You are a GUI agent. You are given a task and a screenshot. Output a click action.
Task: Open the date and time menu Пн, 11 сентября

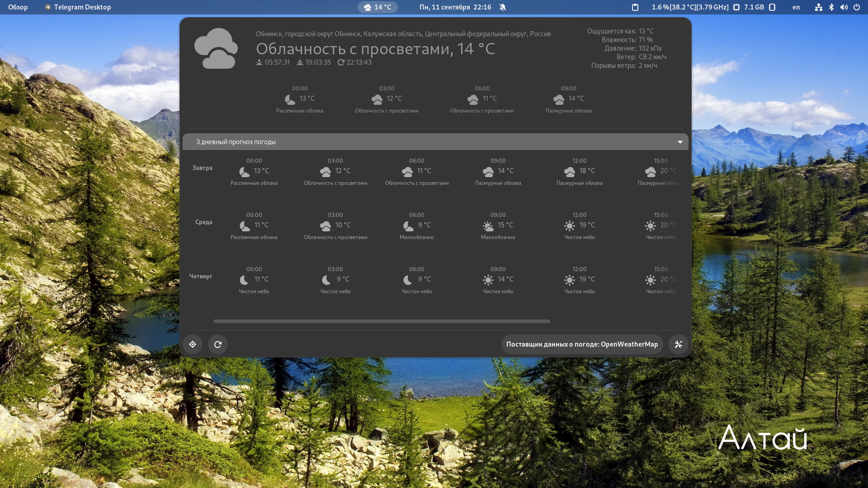(455, 7)
